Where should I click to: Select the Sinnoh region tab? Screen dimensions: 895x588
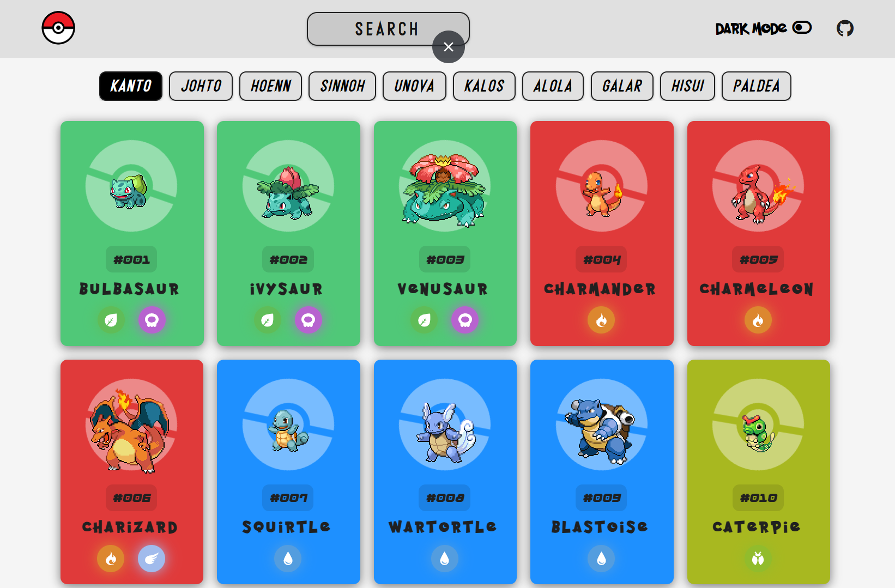coord(342,86)
